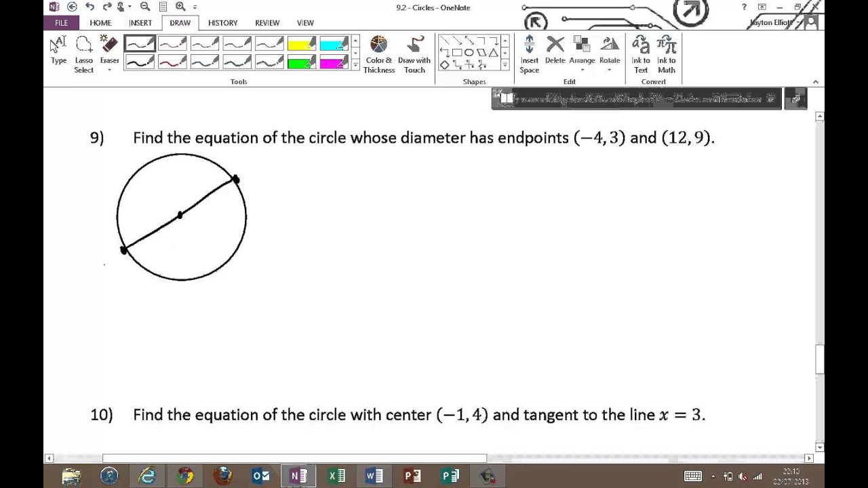868x488 pixels.
Task: Select the thin black pen in top row
Action: click(x=140, y=44)
